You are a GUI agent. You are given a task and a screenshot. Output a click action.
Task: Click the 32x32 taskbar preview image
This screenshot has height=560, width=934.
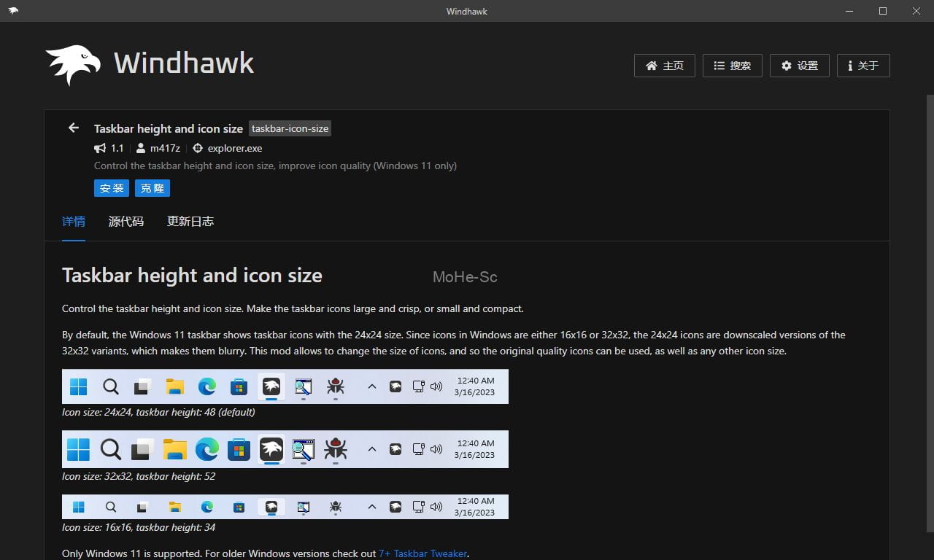[x=285, y=449]
